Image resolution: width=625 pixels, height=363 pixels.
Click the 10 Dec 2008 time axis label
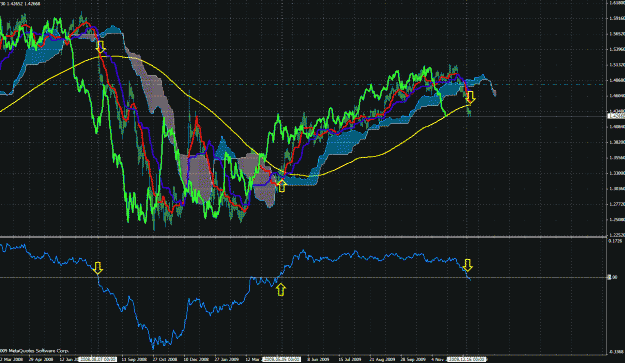196,359
